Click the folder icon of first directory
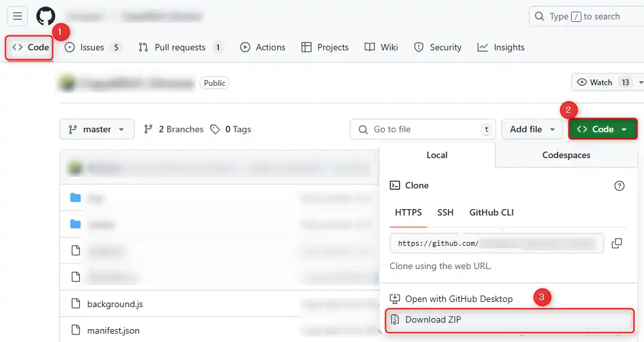 pos(75,197)
